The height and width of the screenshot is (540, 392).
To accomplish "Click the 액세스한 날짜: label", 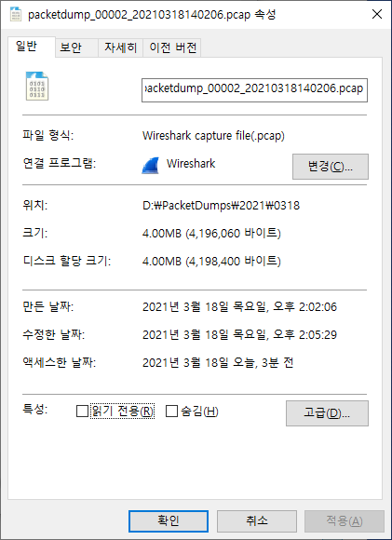I will coord(59,362).
